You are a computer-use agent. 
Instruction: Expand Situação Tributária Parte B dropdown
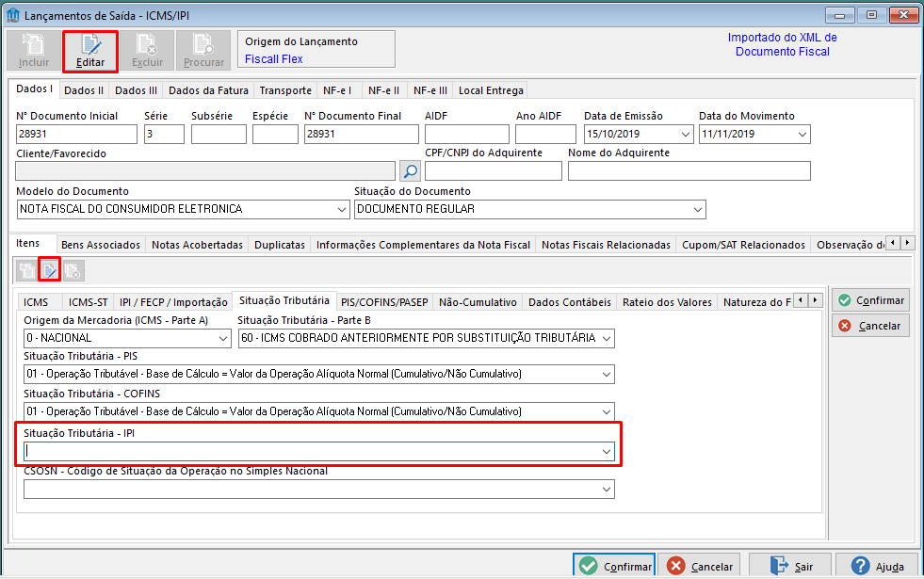point(607,339)
